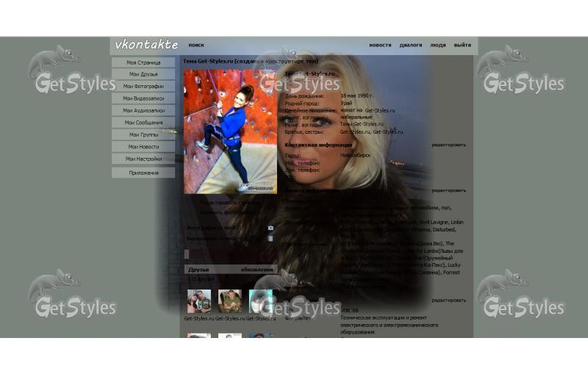Go to новости in top navigation
This screenshot has width=588, height=374.
380,45
